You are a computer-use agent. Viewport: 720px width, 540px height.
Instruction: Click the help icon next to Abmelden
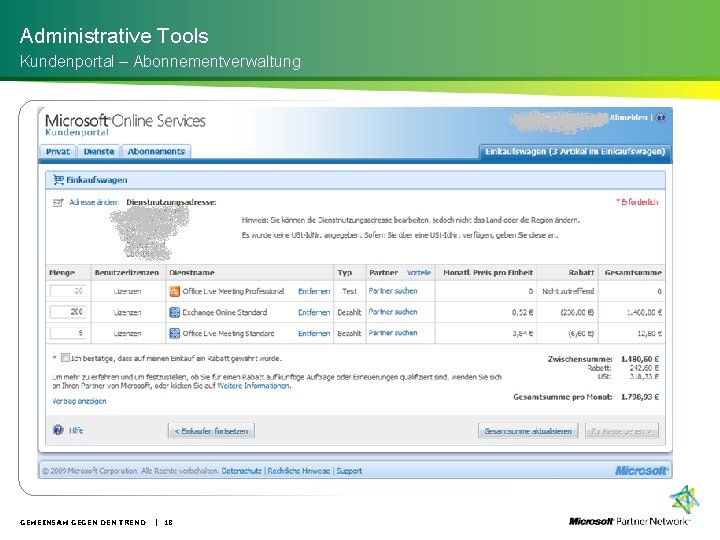[660, 118]
